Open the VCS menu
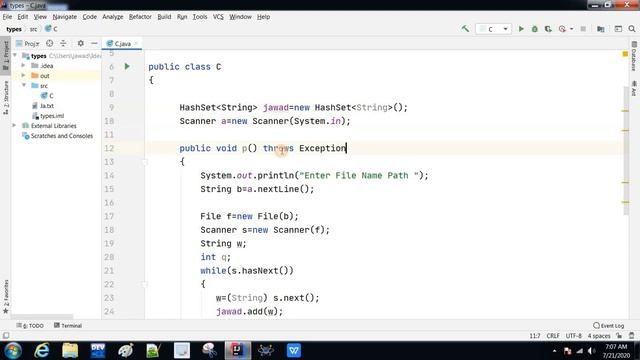 pyautogui.click(x=218, y=17)
